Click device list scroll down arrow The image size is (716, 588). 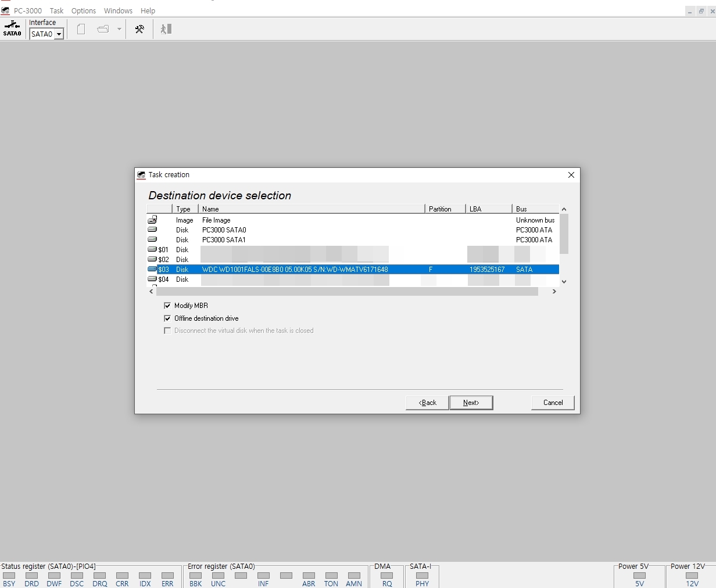564,282
